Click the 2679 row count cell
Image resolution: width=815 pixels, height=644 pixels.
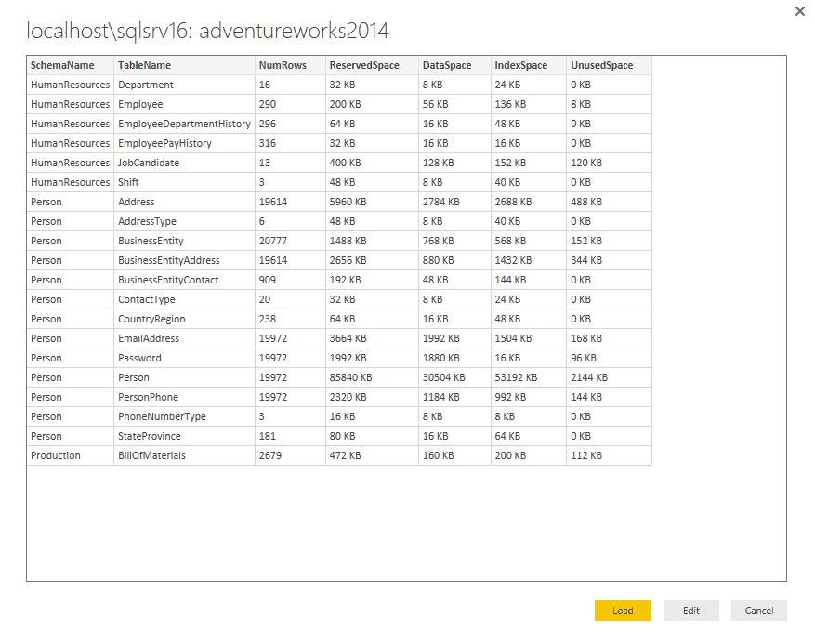[291, 455]
